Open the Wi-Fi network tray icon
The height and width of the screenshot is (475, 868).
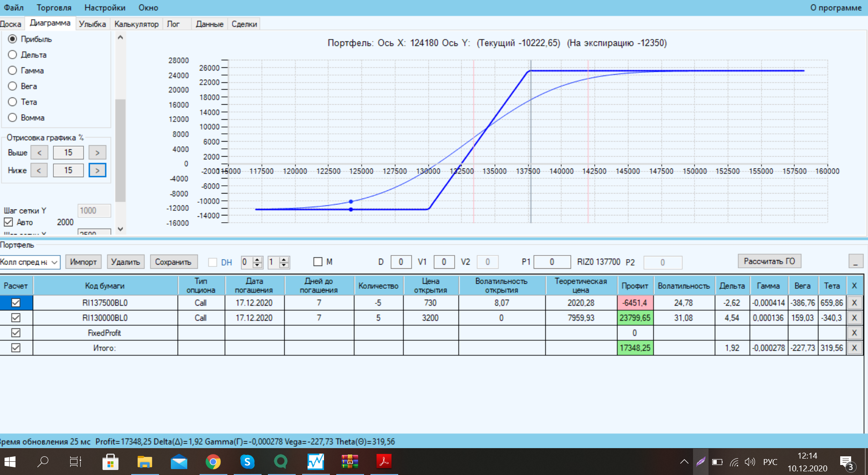(x=734, y=462)
